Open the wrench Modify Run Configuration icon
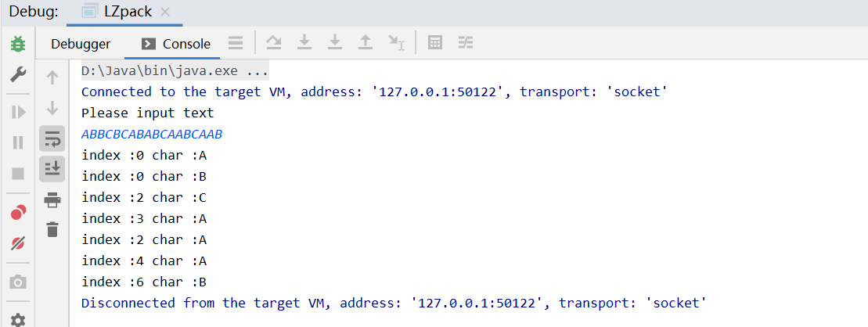 (x=18, y=74)
